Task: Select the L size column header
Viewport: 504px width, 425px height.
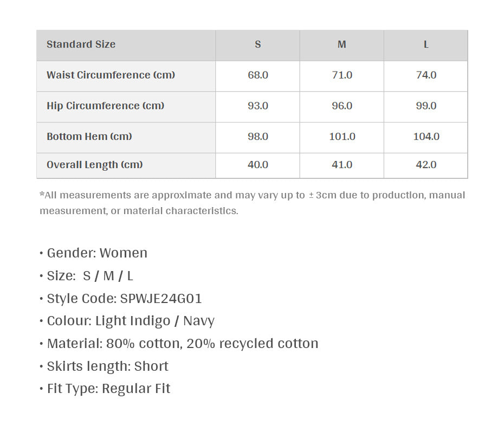Action: (x=426, y=45)
